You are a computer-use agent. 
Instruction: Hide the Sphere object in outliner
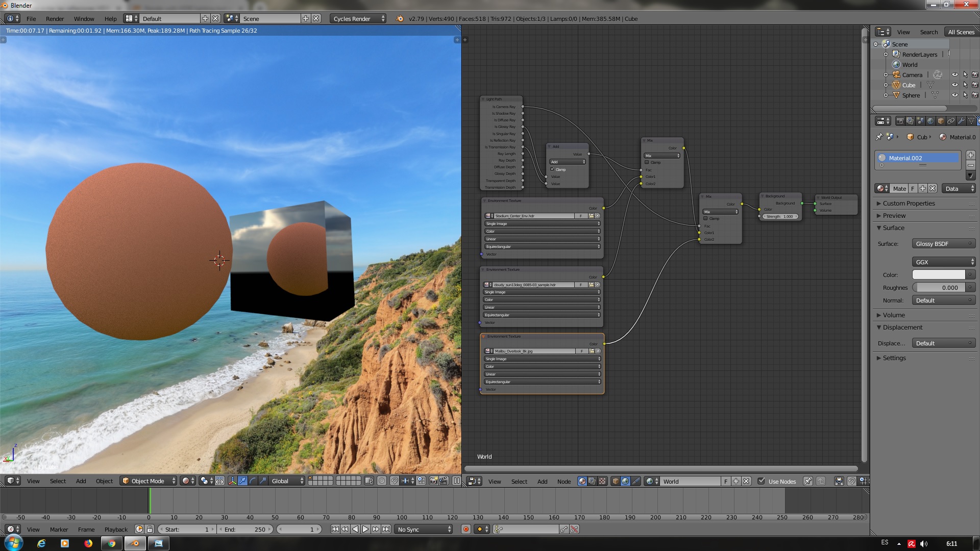(x=954, y=95)
